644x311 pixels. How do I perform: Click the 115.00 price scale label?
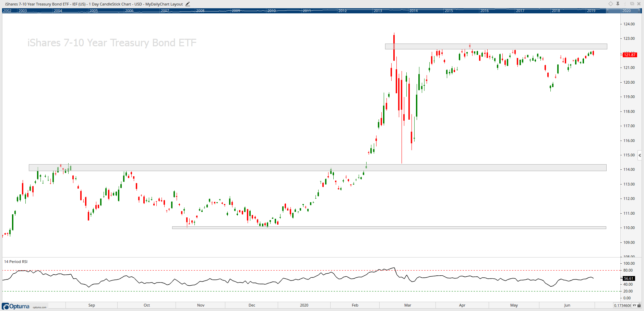click(629, 155)
